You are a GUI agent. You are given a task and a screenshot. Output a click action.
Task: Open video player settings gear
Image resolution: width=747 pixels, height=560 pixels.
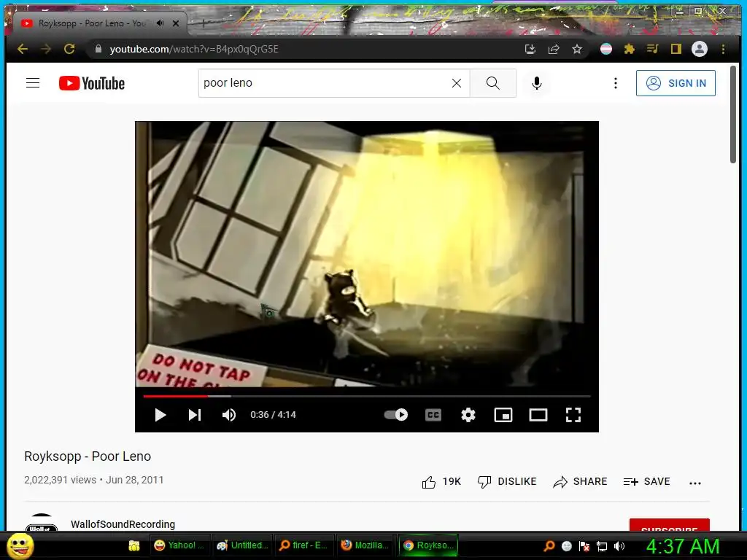[x=468, y=415]
